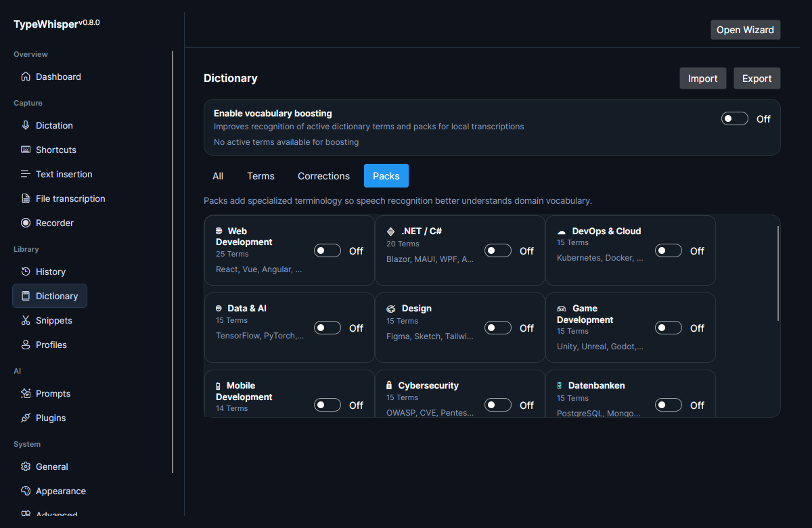Click the Mobile Development phone icon
The width and height of the screenshot is (812, 528).
pos(218,386)
